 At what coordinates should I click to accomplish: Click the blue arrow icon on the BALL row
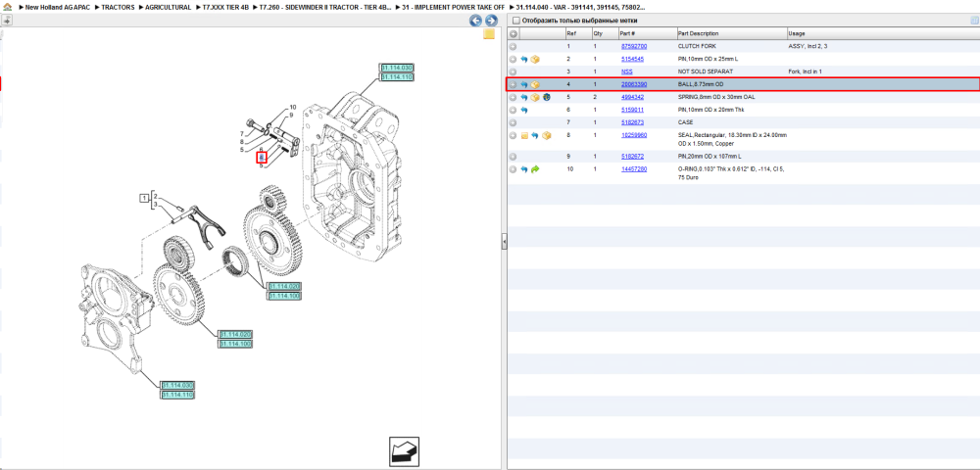pyautogui.click(x=524, y=84)
